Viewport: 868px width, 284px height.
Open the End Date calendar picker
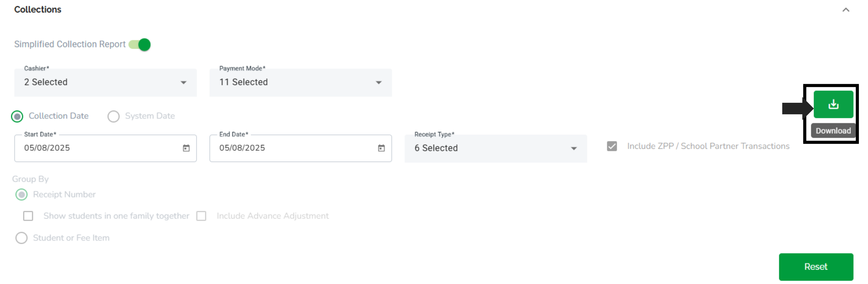(x=381, y=148)
